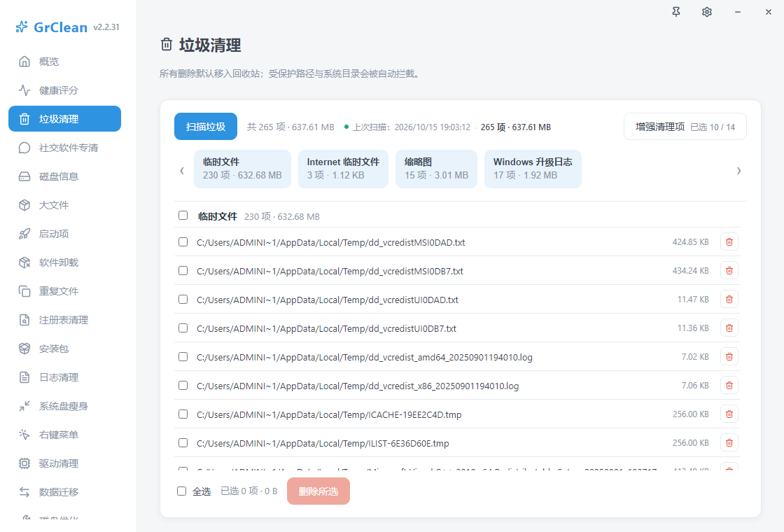The width and height of the screenshot is (784, 532).
Task: Check the box for dd_vcredistMSI0DAD.txt
Action: click(x=183, y=242)
